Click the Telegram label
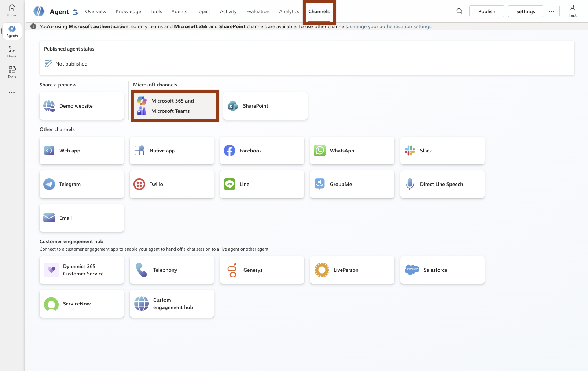 (70, 184)
